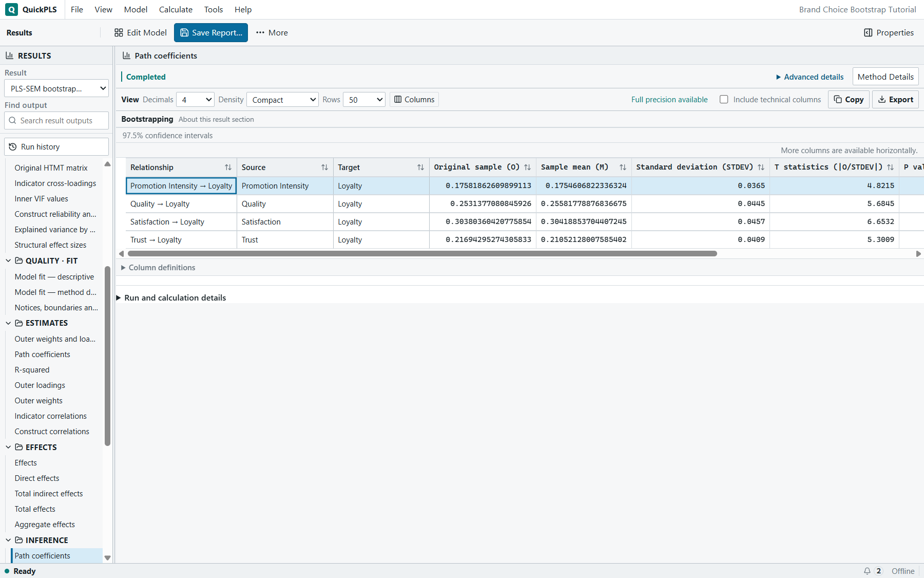Enable Include technical columns checkbox
This screenshot has height=578, width=924.
724,99
